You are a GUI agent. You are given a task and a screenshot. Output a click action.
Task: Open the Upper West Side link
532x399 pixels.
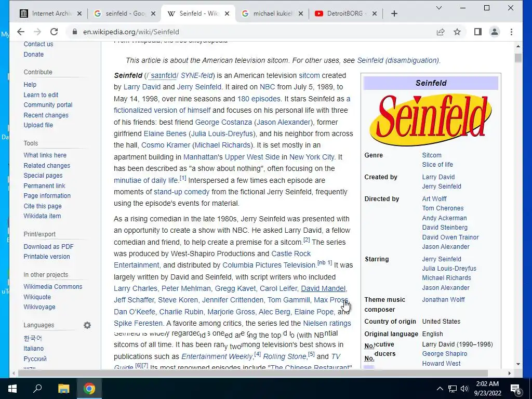point(252,157)
